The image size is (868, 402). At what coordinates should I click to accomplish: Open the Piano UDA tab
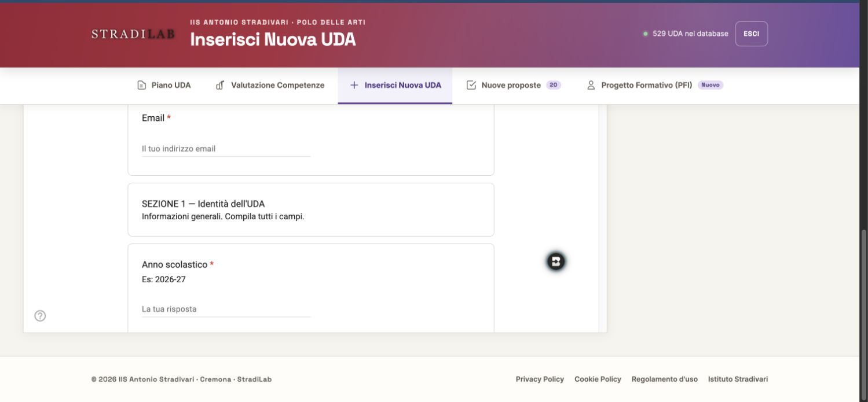[x=164, y=85]
